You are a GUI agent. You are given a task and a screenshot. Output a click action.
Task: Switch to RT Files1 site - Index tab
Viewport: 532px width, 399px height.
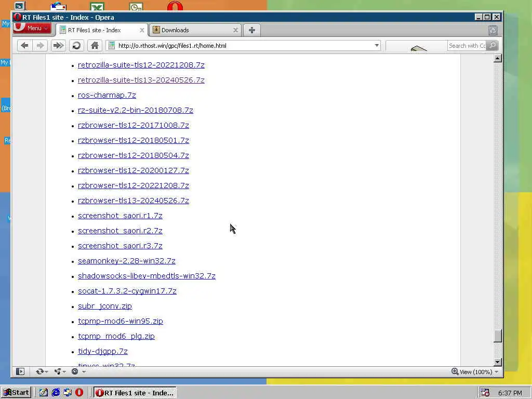tap(102, 30)
